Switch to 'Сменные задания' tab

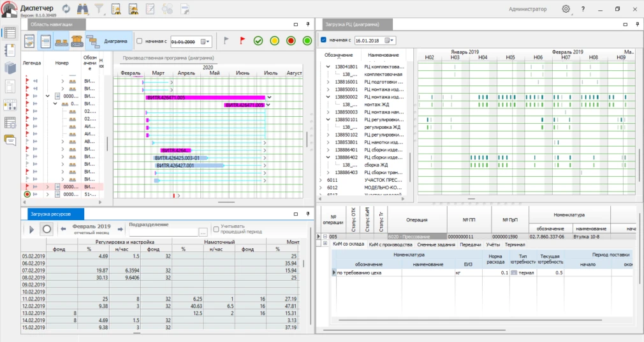[435, 244]
